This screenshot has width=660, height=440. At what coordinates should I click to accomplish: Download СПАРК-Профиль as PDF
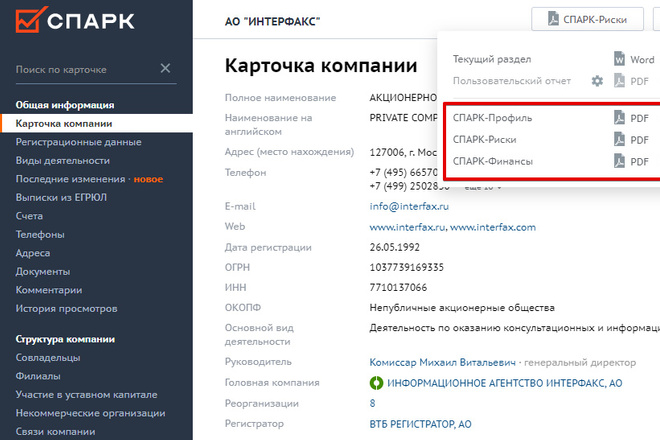point(631,118)
